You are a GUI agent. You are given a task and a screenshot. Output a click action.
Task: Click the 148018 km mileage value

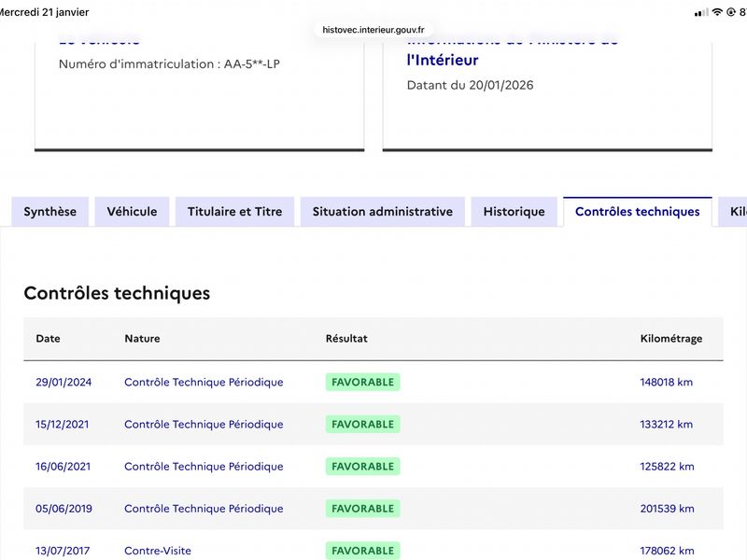pos(667,382)
